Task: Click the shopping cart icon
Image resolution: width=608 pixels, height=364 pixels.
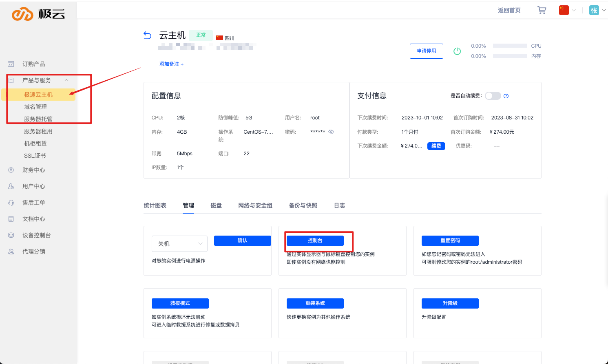Action: (542, 10)
